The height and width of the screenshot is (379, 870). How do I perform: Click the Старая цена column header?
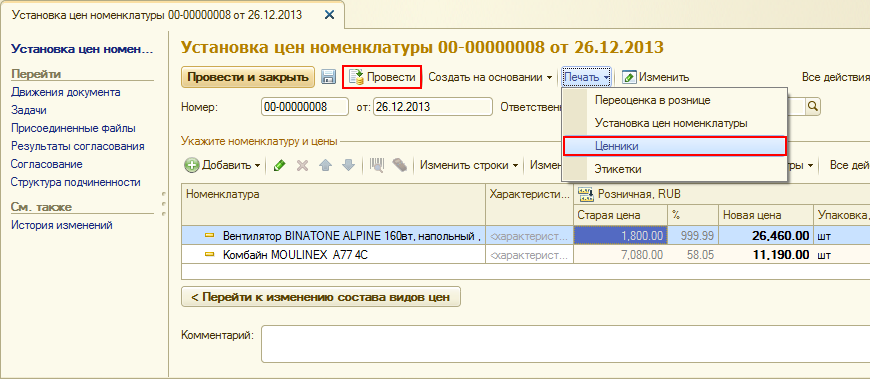point(620,215)
